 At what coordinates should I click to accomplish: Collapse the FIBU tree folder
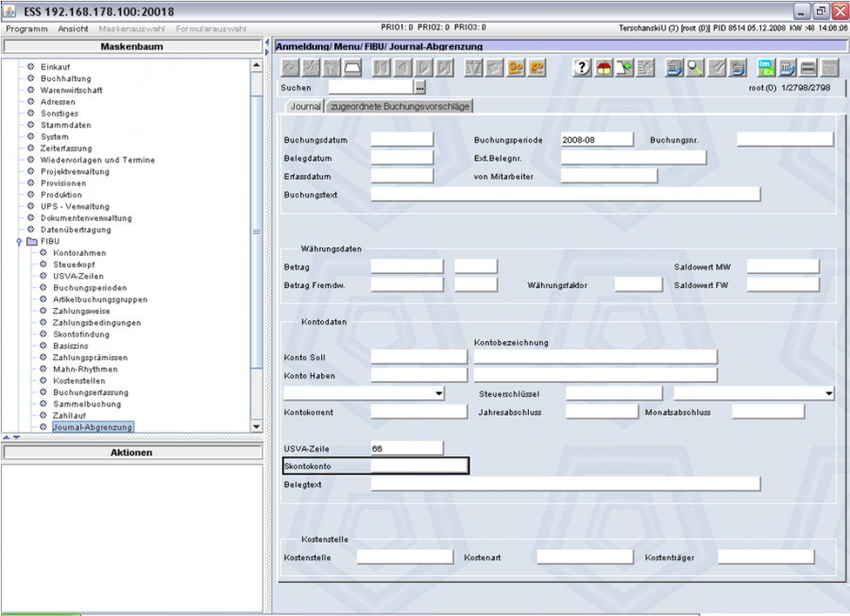coord(19,241)
